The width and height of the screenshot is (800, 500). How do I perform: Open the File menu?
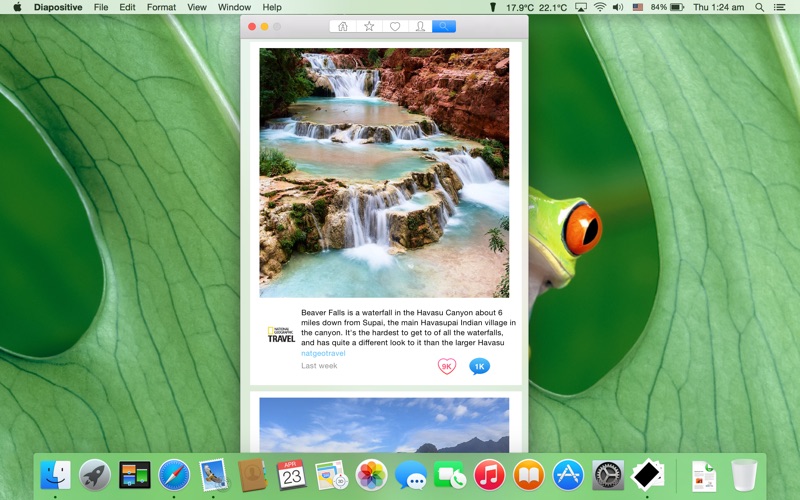101,7
